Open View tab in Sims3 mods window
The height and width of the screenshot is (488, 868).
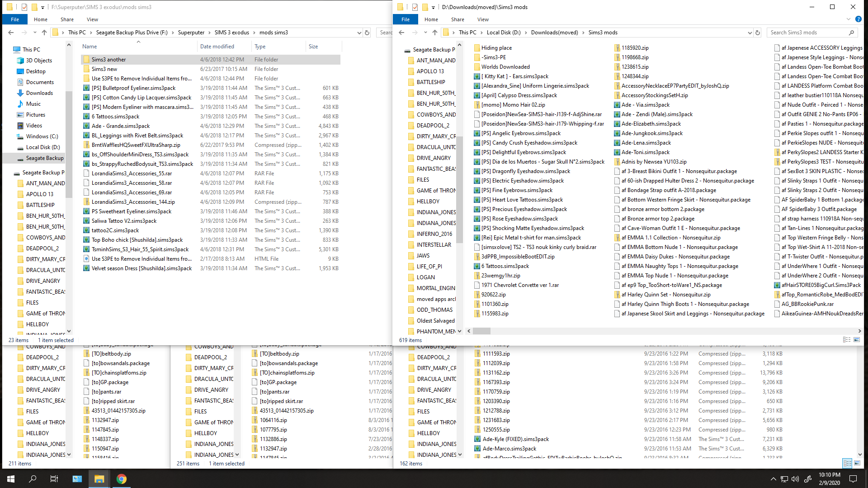coord(483,19)
